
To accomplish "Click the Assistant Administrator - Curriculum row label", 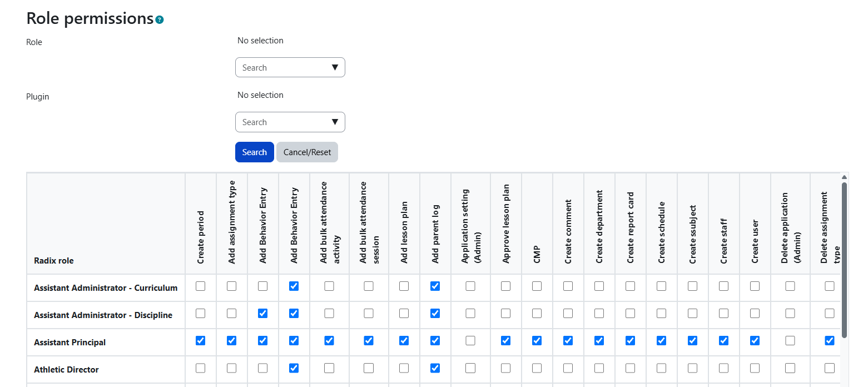I will point(106,288).
